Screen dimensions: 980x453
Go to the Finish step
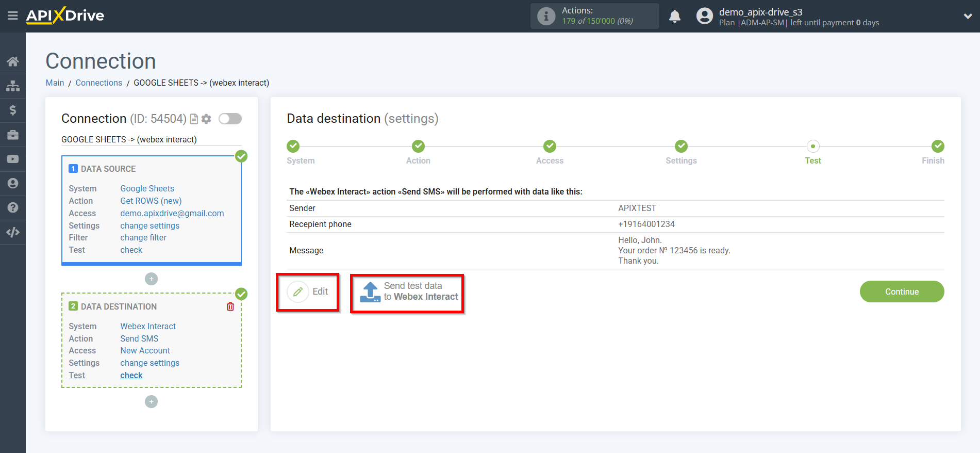point(933,152)
